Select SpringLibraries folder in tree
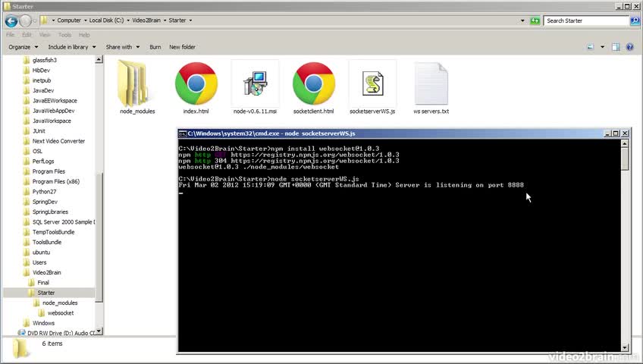643x364 pixels. [50, 212]
